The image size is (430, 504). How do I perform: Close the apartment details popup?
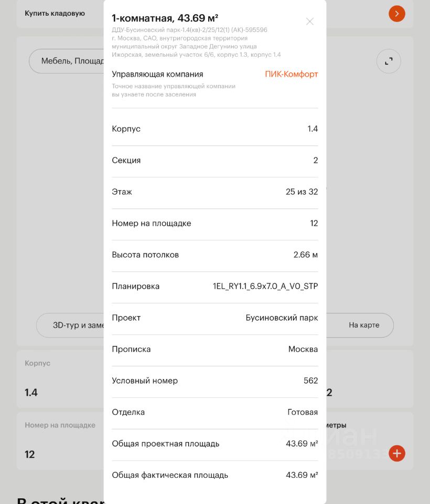pyautogui.click(x=310, y=22)
